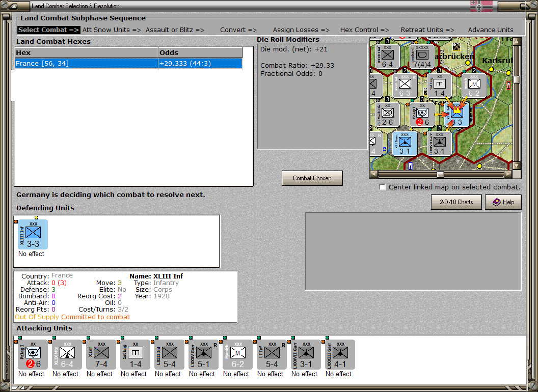Select the LXIII Inf 5-4 attacking unit
Screen dimensions: 538x392
[x=170, y=354]
